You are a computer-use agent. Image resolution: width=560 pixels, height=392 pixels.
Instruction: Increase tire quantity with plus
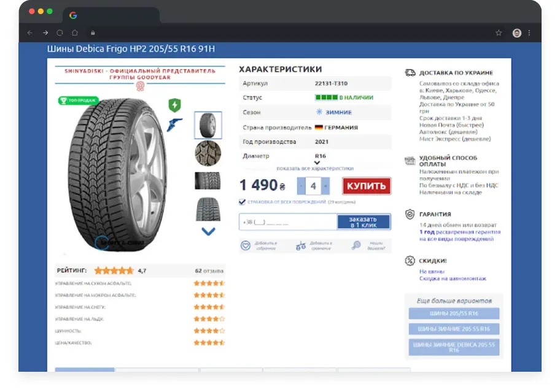(x=325, y=186)
